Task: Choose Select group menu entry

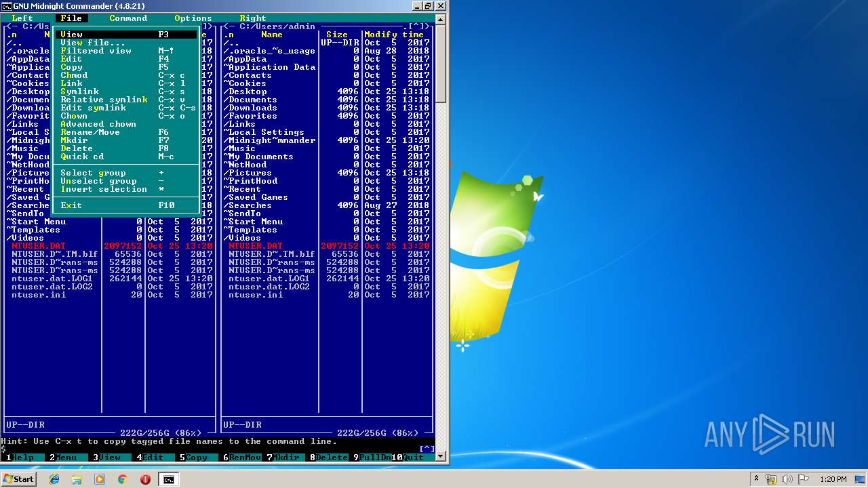Action: pos(125,173)
